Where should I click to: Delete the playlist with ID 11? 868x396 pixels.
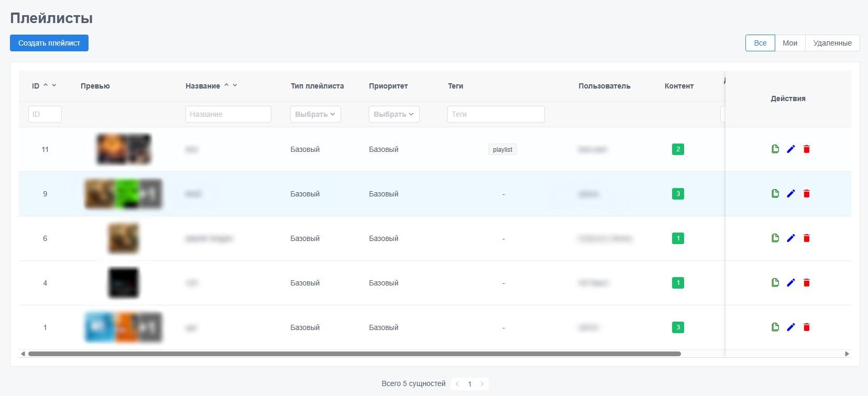(x=807, y=149)
